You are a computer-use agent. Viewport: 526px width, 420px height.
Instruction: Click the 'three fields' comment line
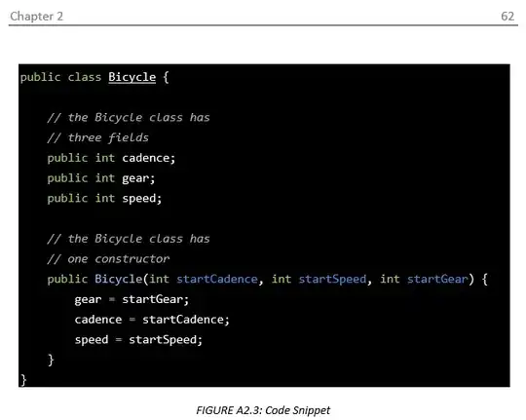point(98,137)
